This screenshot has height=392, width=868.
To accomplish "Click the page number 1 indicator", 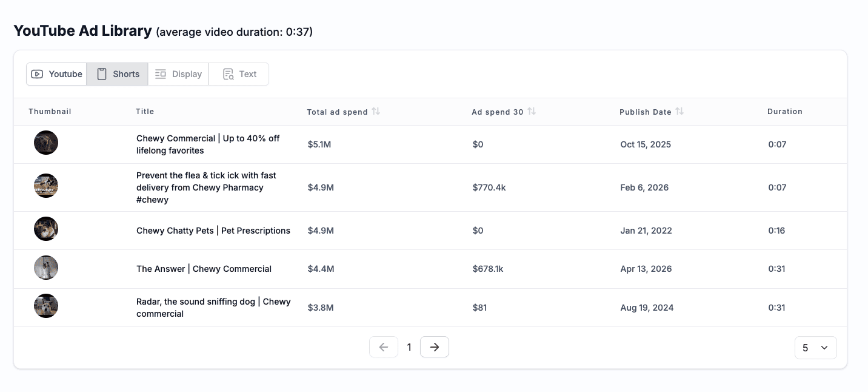I will click(409, 347).
